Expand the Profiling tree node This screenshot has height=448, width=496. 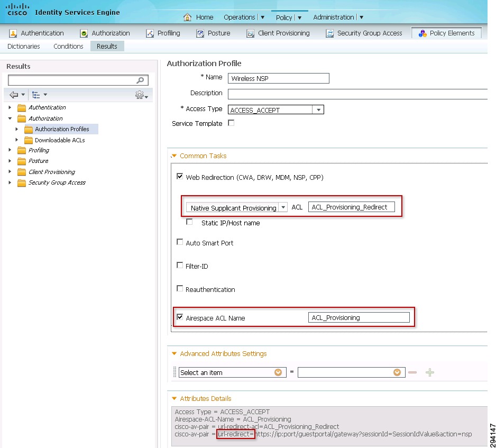click(10, 150)
